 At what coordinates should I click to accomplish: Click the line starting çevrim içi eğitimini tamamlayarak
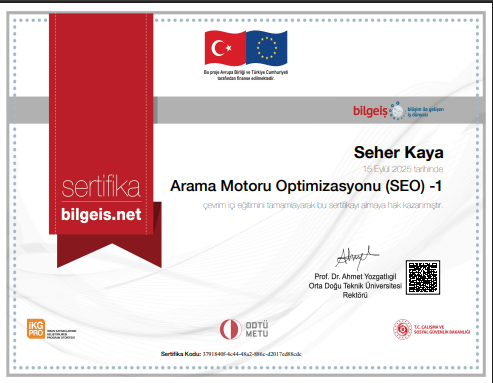[323, 205]
